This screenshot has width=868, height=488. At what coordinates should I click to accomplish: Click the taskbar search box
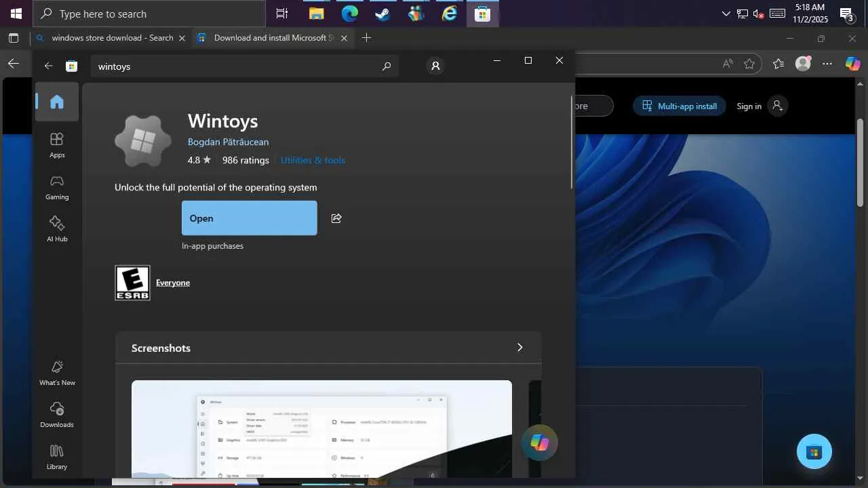[149, 14]
